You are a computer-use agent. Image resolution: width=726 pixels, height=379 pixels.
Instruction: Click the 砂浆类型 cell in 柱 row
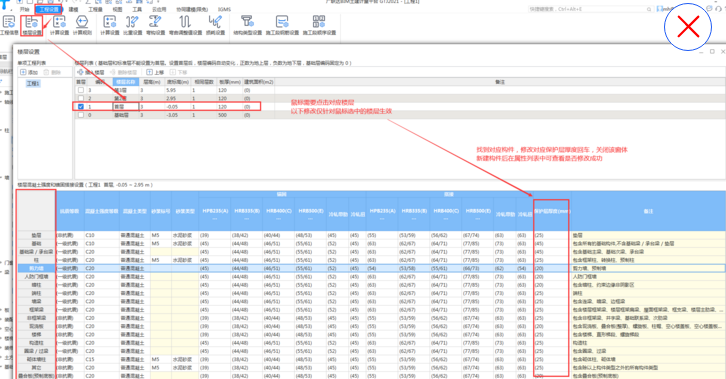tap(185, 260)
